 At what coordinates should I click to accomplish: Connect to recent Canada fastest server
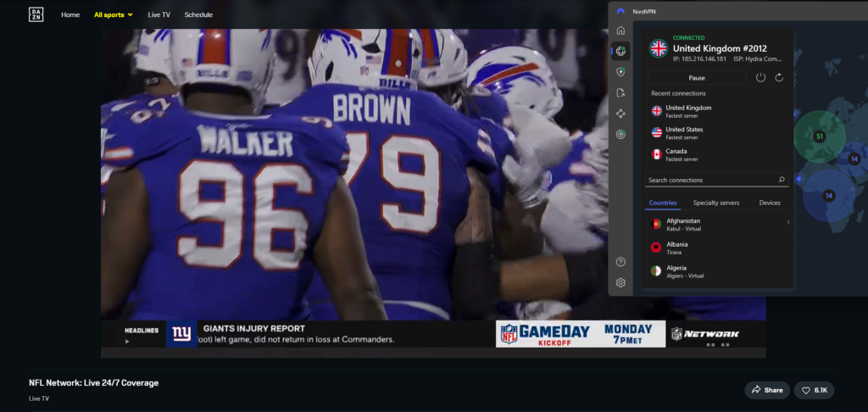(x=717, y=154)
